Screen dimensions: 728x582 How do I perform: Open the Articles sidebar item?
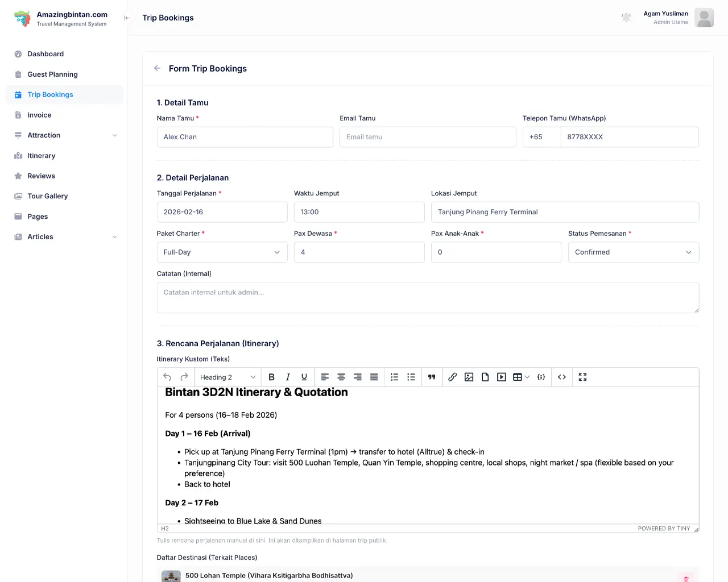tap(40, 237)
